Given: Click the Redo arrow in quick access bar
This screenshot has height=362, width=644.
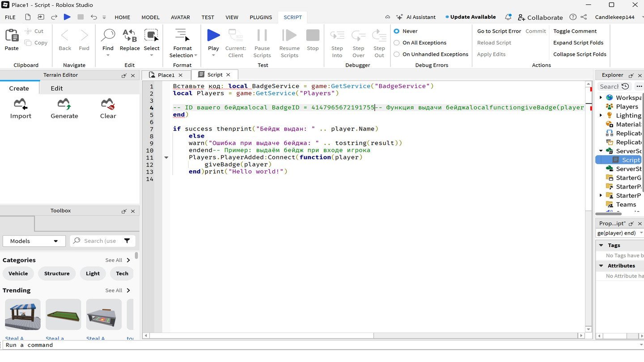Looking at the screenshot, I should pyautogui.click(x=54, y=17).
